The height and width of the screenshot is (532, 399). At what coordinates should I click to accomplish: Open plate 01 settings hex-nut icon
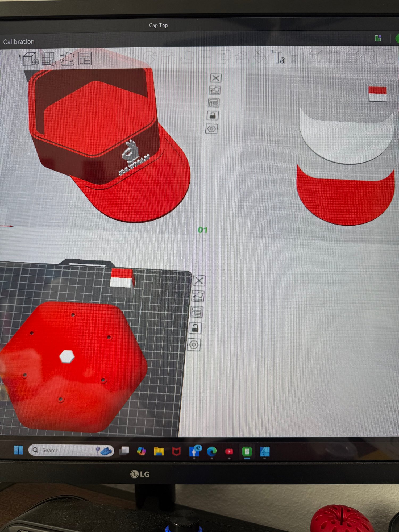pyautogui.click(x=211, y=129)
